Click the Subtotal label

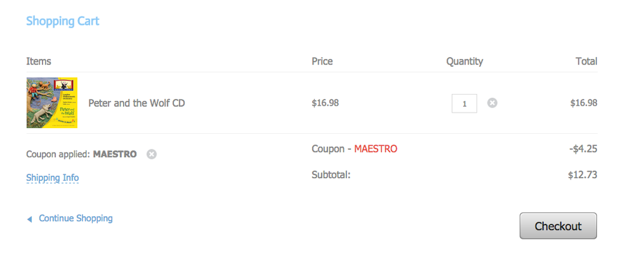point(331,174)
